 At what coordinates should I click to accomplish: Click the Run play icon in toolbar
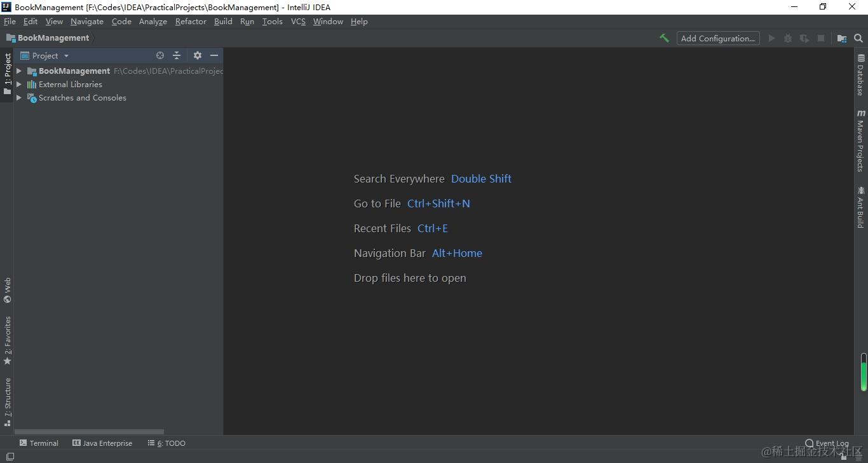tap(771, 38)
